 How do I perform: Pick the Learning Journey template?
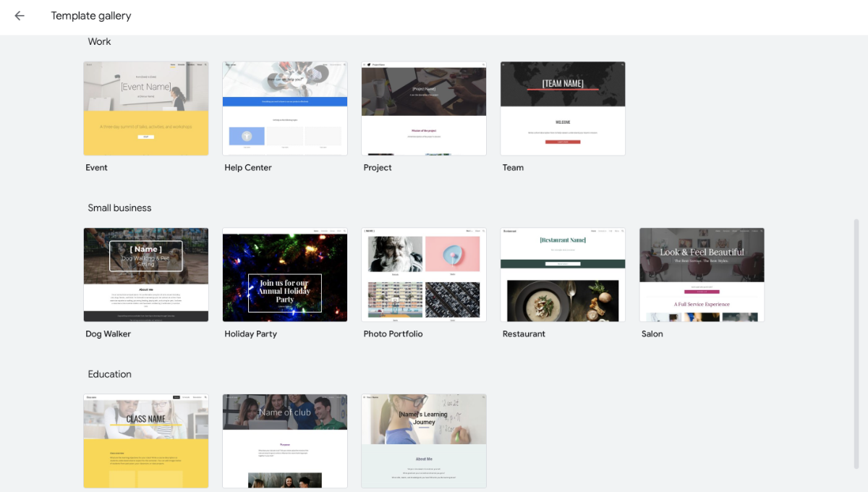coord(423,441)
